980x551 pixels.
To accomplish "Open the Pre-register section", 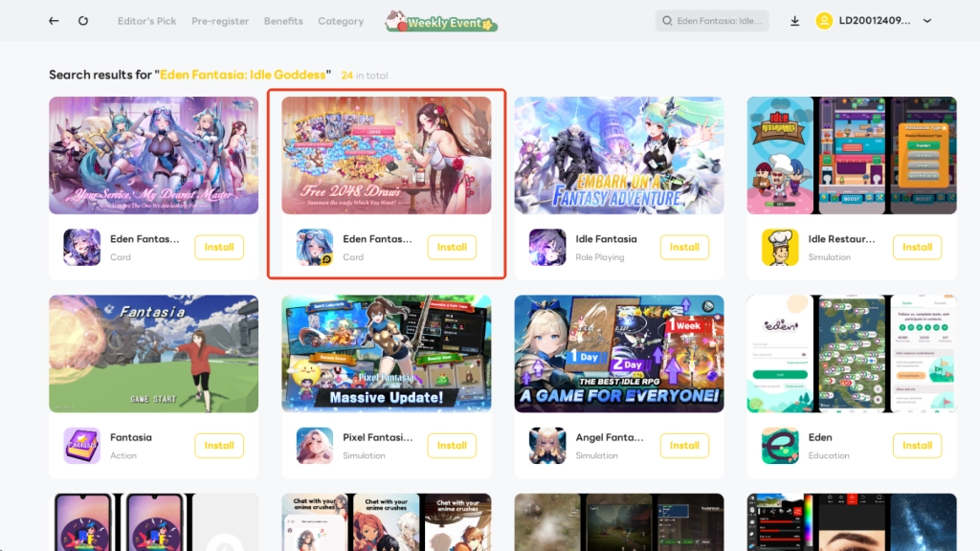I will [219, 20].
